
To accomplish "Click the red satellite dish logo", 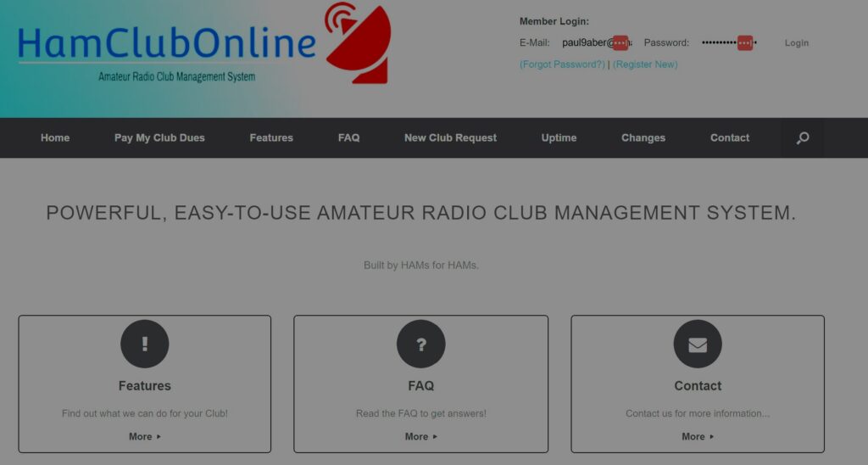I will click(359, 43).
